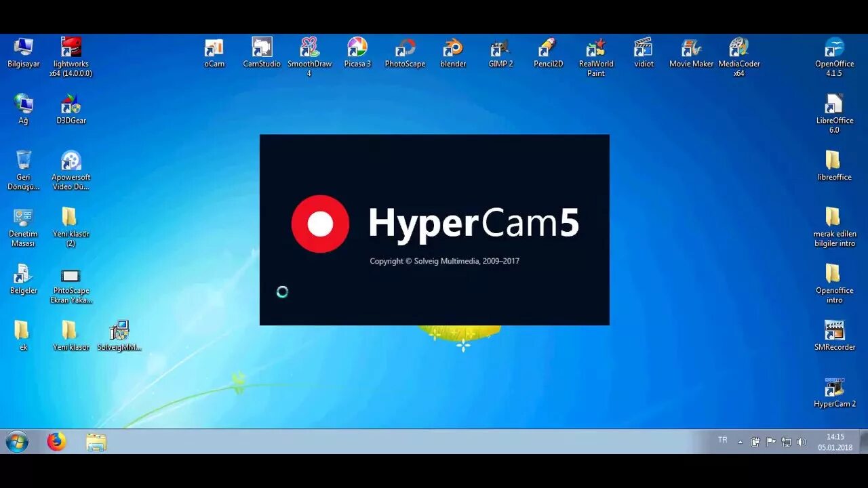Select the merak edilen bilgiler intro folder
868x488 pixels.
(834, 228)
